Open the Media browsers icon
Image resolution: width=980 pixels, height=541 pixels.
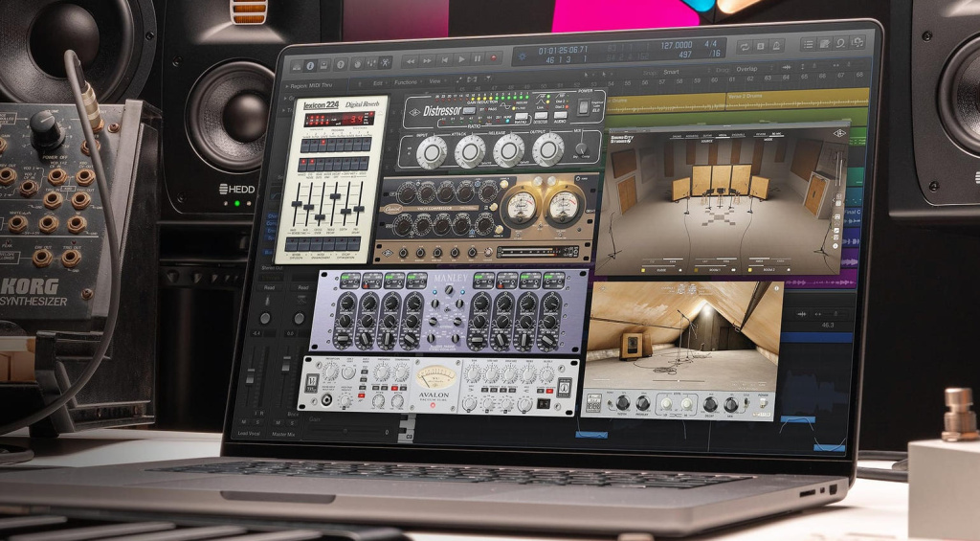pyautogui.click(x=857, y=42)
